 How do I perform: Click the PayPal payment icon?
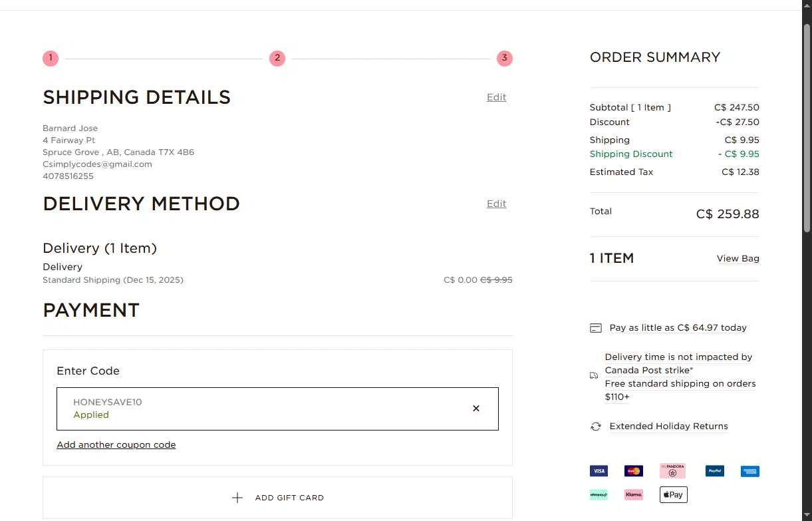click(x=715, y=471)
